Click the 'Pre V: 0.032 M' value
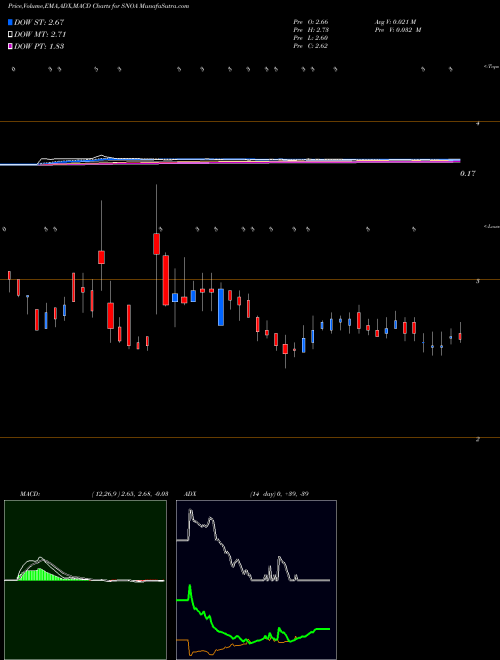 [x=397, y=30]
